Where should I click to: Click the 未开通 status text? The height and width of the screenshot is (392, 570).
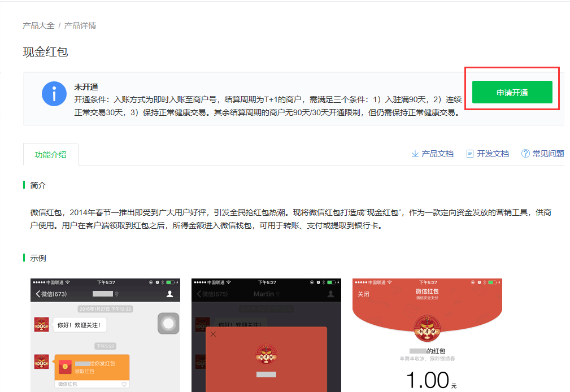click(86, 87)
